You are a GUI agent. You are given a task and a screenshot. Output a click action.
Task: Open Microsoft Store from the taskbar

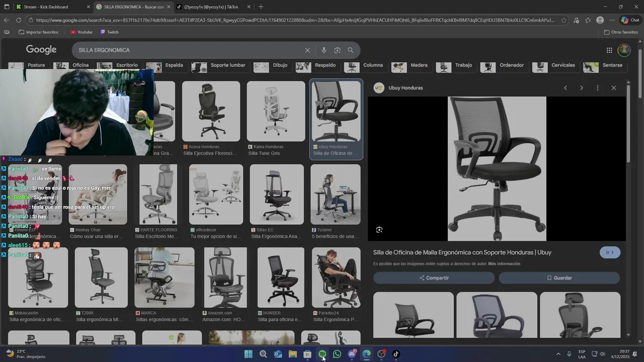pos(307,354)
